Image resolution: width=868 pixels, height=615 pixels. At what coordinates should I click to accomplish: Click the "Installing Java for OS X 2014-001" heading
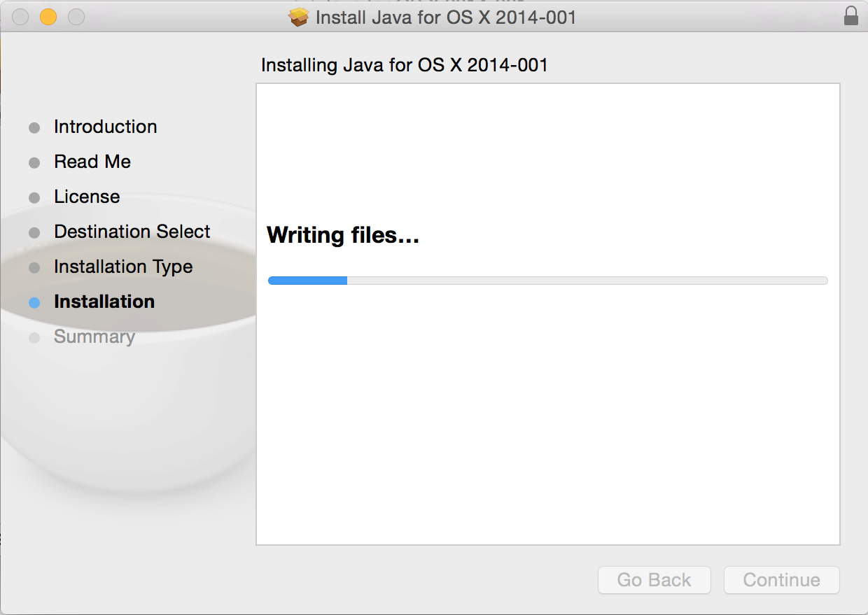(x=404, y=65)
